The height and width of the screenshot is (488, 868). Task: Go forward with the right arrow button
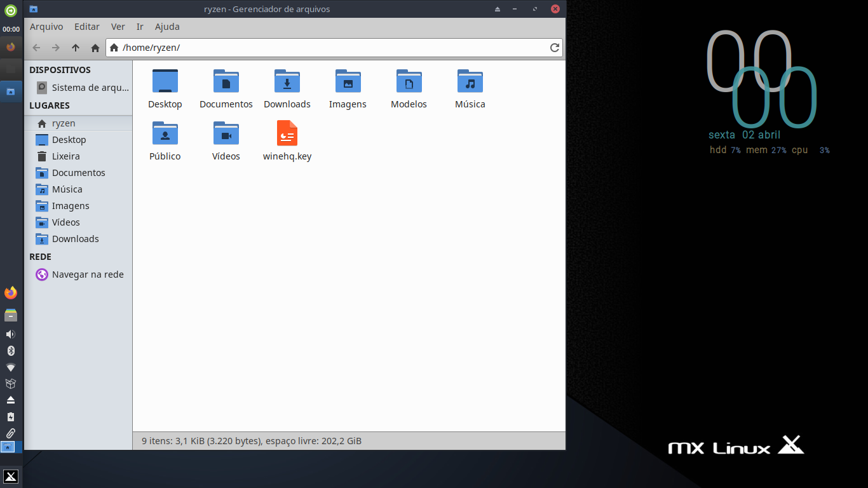click(x=56, y=48)
